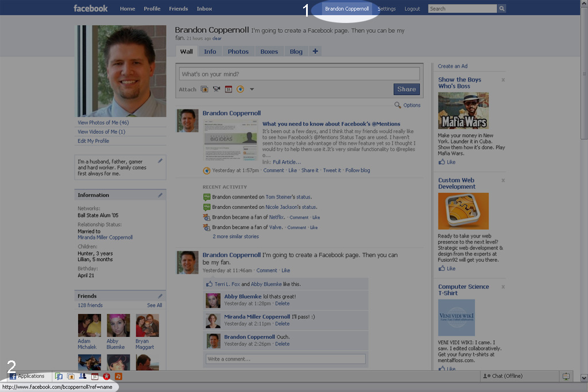This screenshot has height=392, width=588.
Task: Click the search magnifier button in header
Action: click(502, 9)
